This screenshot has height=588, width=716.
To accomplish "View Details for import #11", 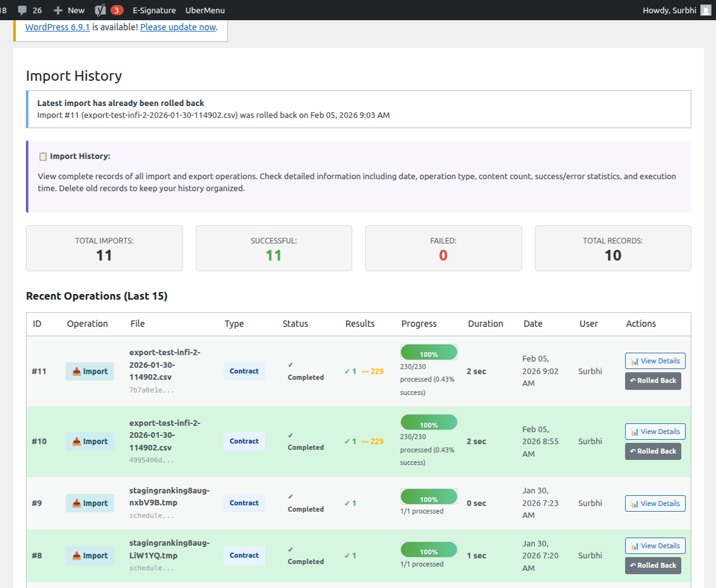I will click(655, 361).
